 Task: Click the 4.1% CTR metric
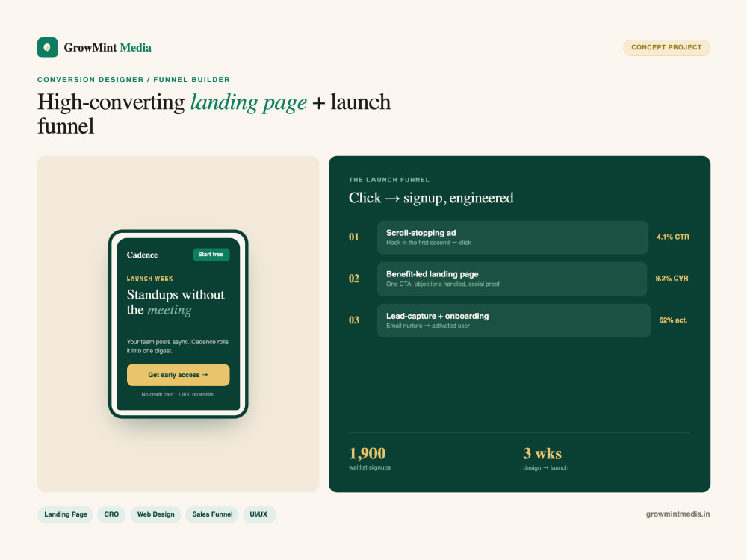click(x=673, y=237)
